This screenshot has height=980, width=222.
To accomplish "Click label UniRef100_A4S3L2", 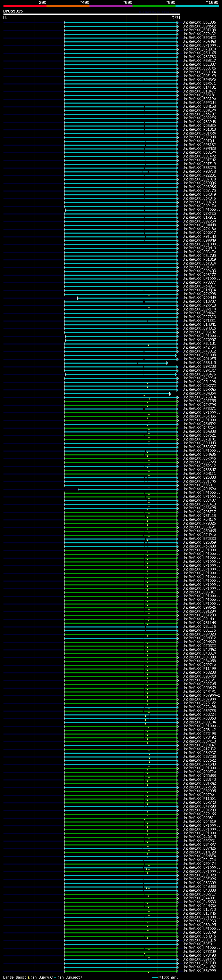I will (x=199, y=351).
